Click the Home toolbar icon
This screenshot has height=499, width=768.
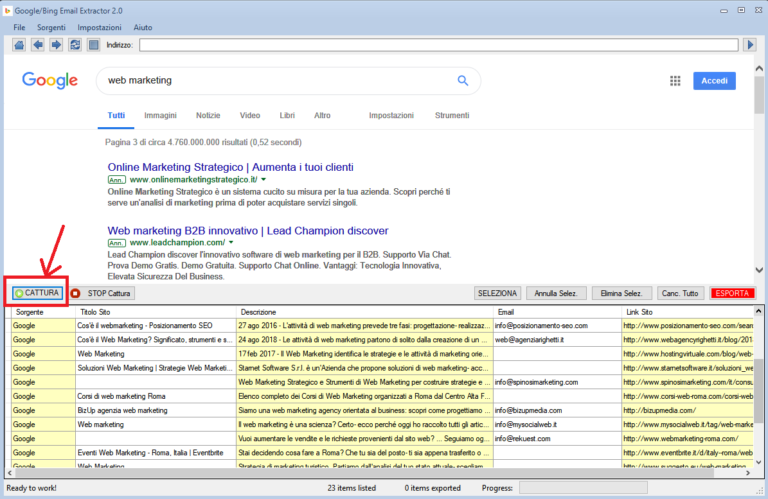tap(20, 45)
